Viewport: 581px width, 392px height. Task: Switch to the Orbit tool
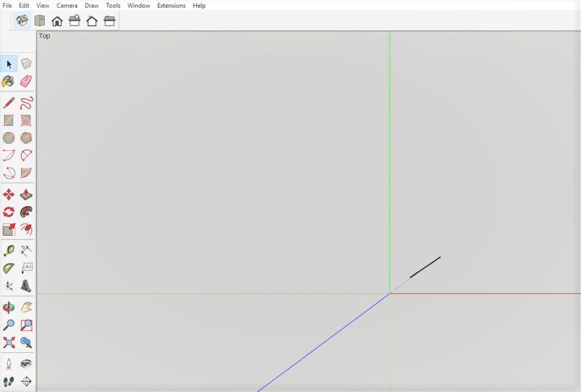pos(9,306)
